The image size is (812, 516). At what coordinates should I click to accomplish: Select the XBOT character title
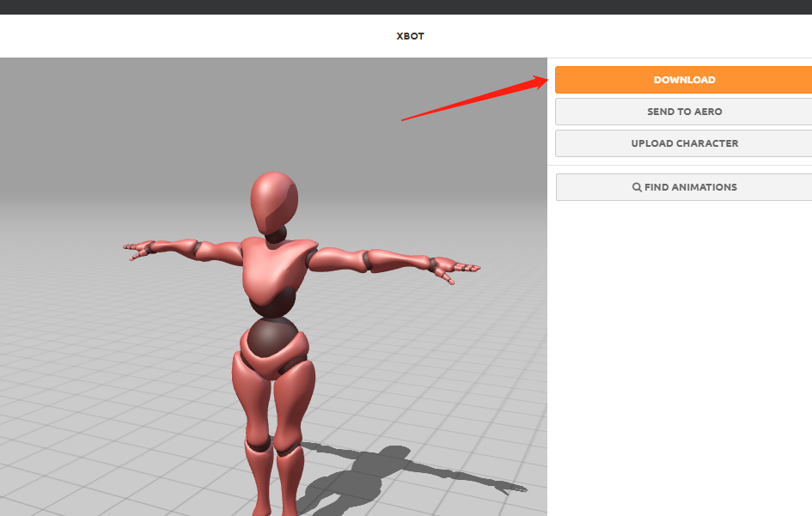[x=410, y=36]
